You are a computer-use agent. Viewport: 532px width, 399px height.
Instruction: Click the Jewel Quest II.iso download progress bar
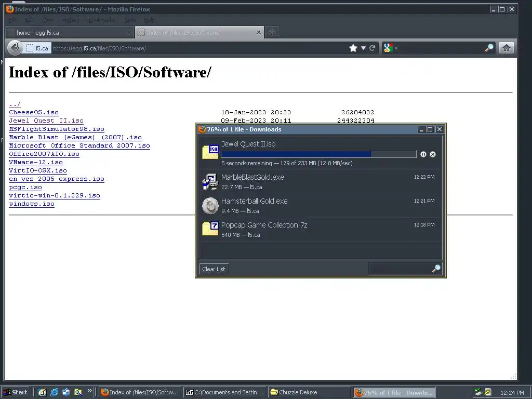pyautogui.click(x=318, y=154)
